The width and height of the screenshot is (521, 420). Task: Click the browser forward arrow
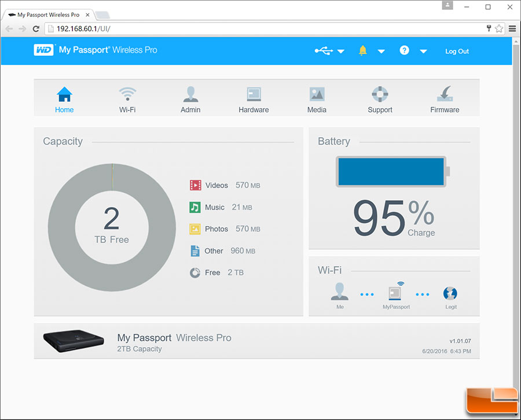[22, 29]
